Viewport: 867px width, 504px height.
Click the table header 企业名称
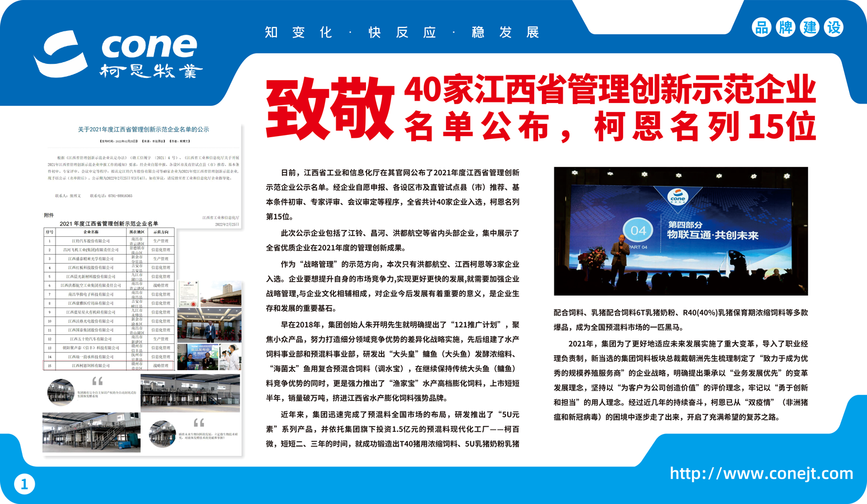click(x=91, y=232)
